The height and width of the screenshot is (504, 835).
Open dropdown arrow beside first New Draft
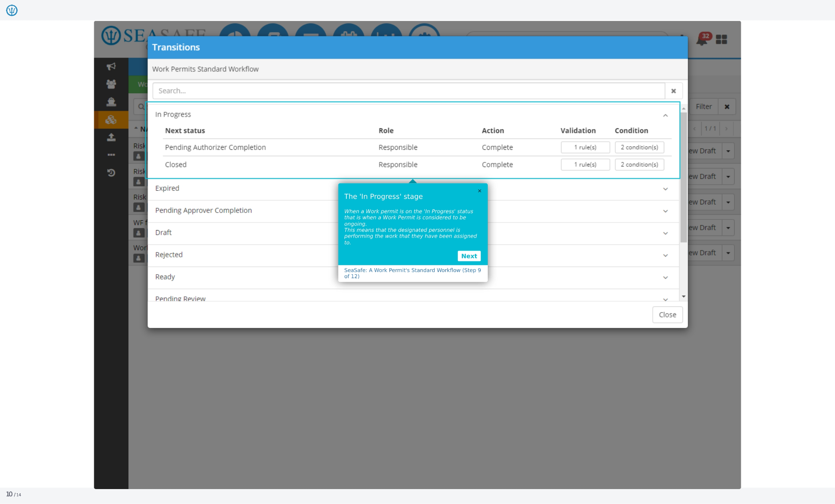point(728,151)
